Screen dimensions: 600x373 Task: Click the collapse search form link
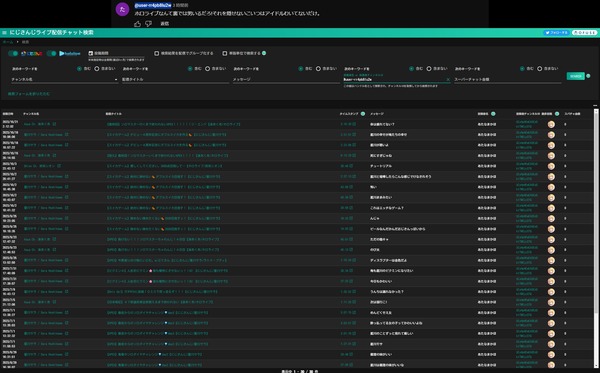coord(29,94)
